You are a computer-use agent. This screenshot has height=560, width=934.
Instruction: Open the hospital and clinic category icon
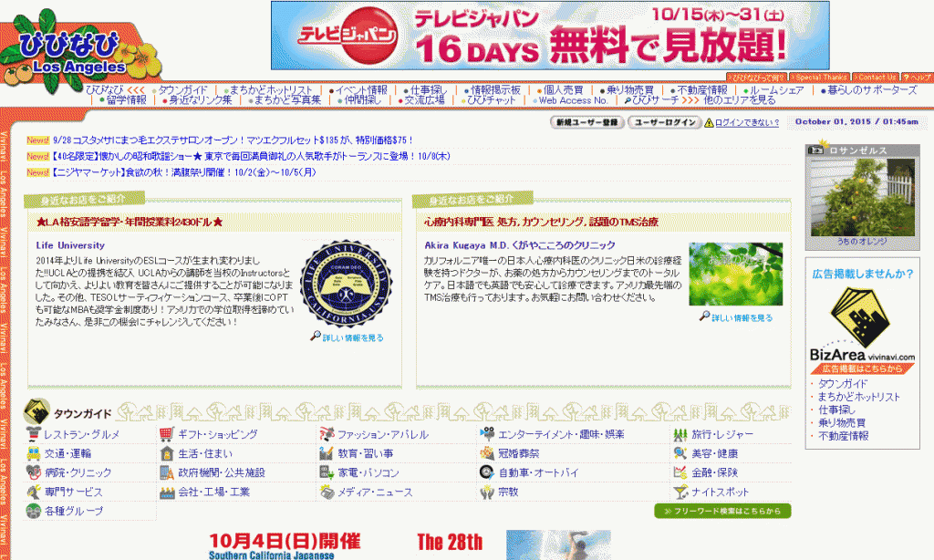click(34, 472)
